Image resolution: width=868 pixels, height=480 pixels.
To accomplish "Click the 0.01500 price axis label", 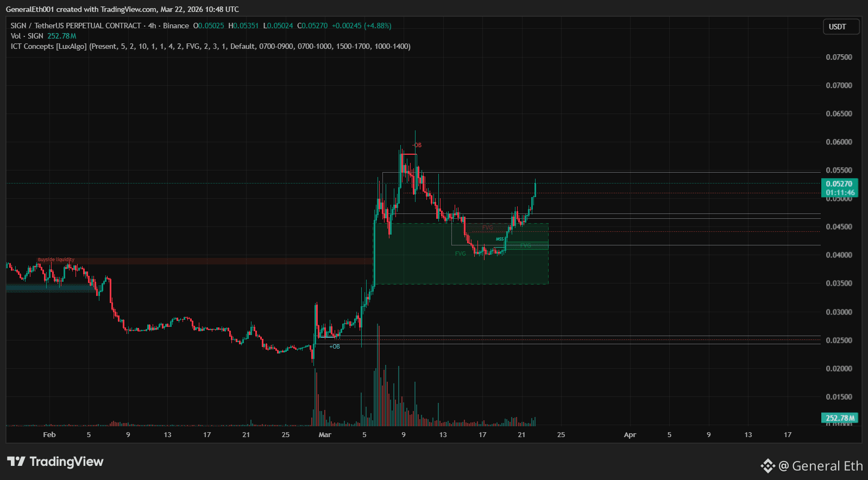I will coord(839,396).
